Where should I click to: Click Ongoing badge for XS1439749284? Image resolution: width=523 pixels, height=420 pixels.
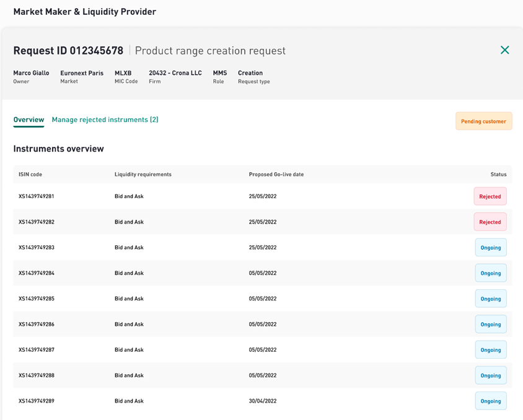tap(490, 273)
